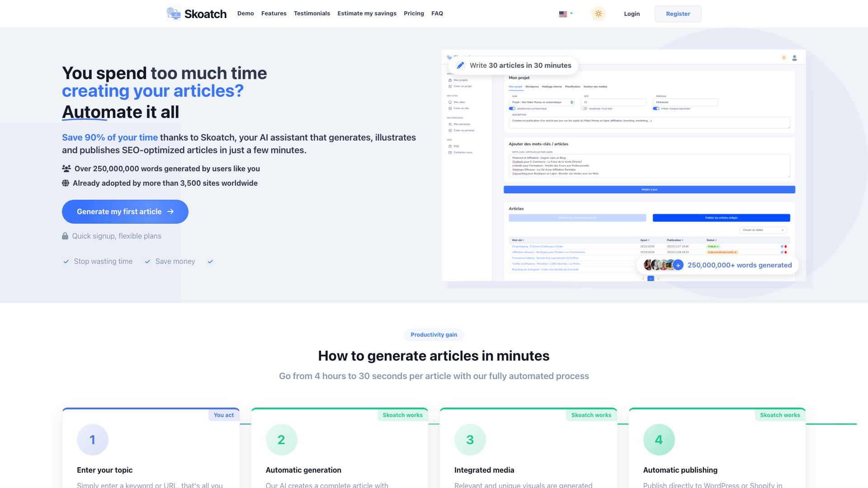Click Publier les articles rédigés in the demo
The image size is (868, 488).
click(x=721, y=218)
